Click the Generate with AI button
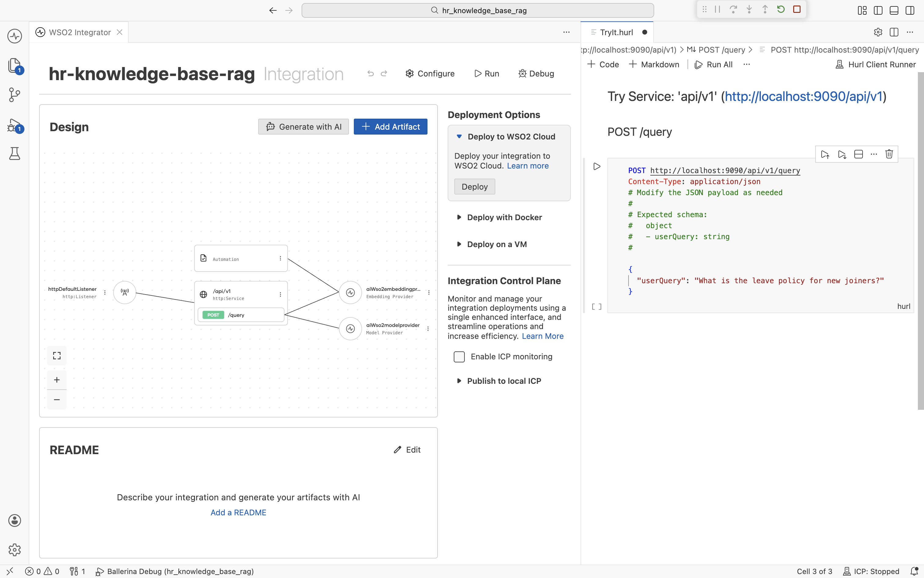The image size is (924, 578). pos(303,127)
